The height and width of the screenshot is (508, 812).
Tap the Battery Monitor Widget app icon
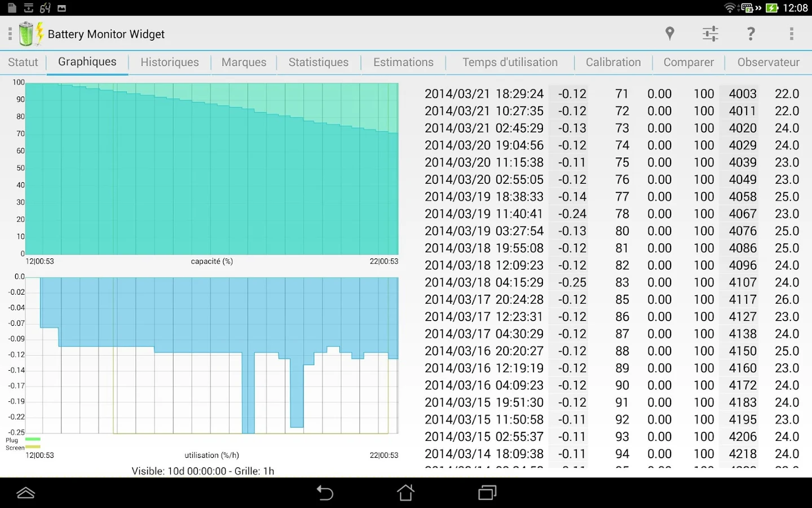tap(31, 33)
